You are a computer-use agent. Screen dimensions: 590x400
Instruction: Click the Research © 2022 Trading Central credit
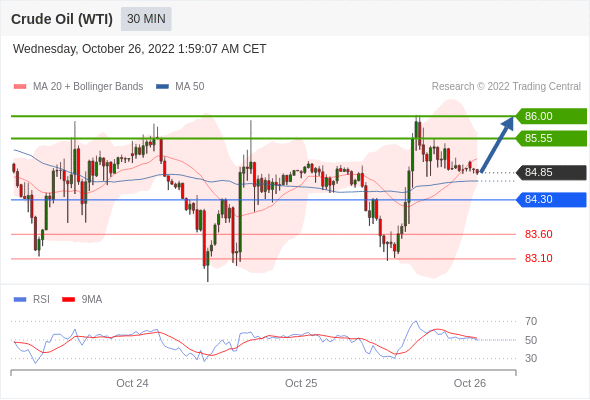506,87
